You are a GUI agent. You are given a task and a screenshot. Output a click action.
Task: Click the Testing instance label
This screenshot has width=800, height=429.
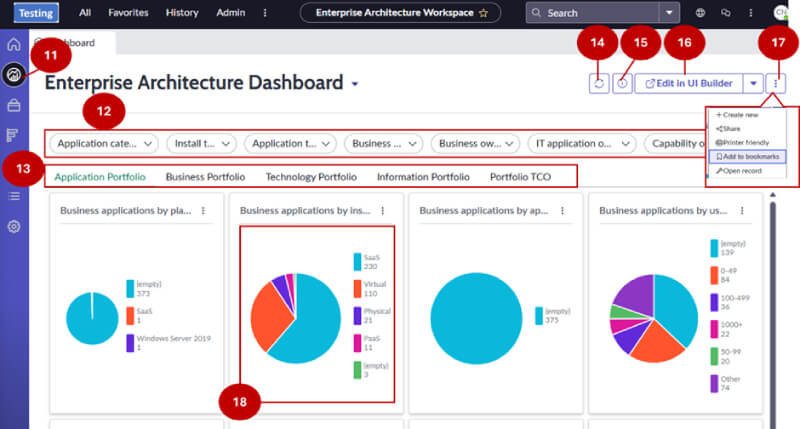(36, 13)
